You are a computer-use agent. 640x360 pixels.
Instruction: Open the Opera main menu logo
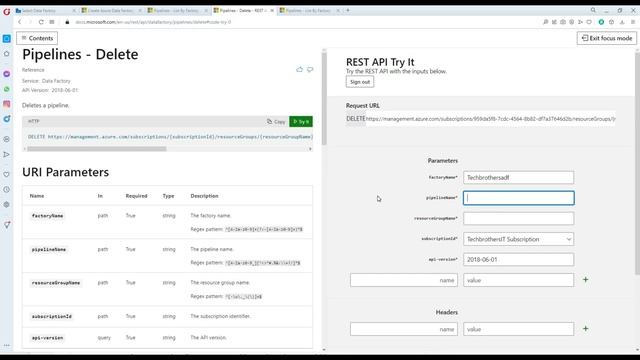pyautogui.click(x=6, y=11)
